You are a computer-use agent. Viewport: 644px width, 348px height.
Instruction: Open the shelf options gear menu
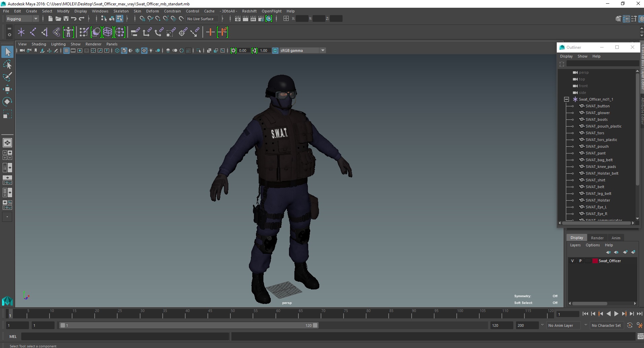(9, 35)
